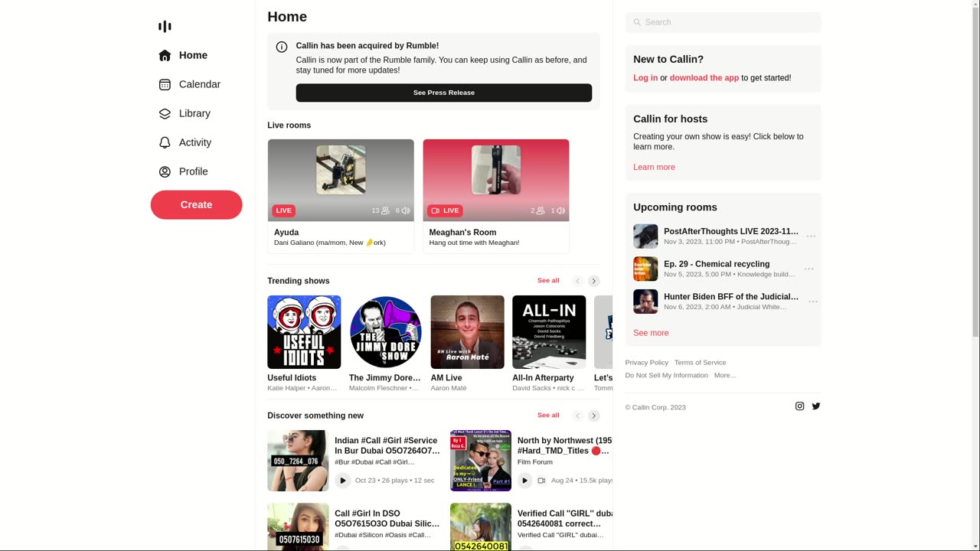Go to previous Trending shows page
Viewport: 980px width, 551px height.
[x=578, y=281]
